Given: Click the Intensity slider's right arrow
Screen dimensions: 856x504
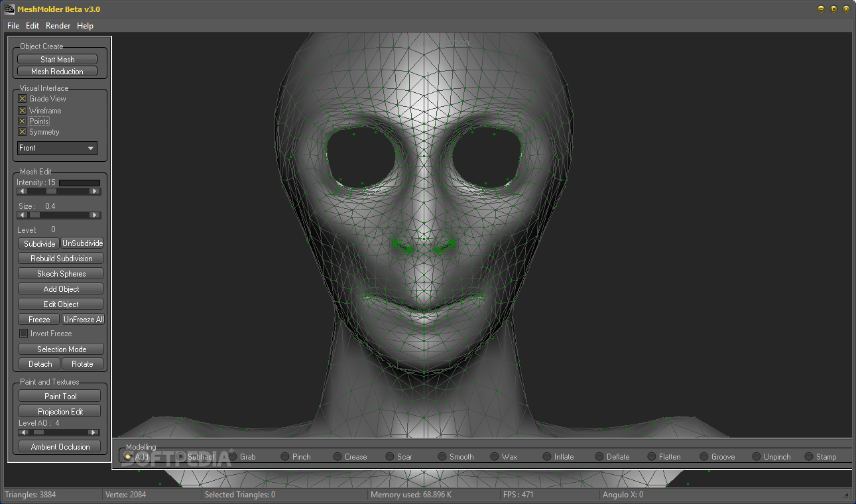Looking at the screenshot, I should pyautogui.click(x=94, y=191).
